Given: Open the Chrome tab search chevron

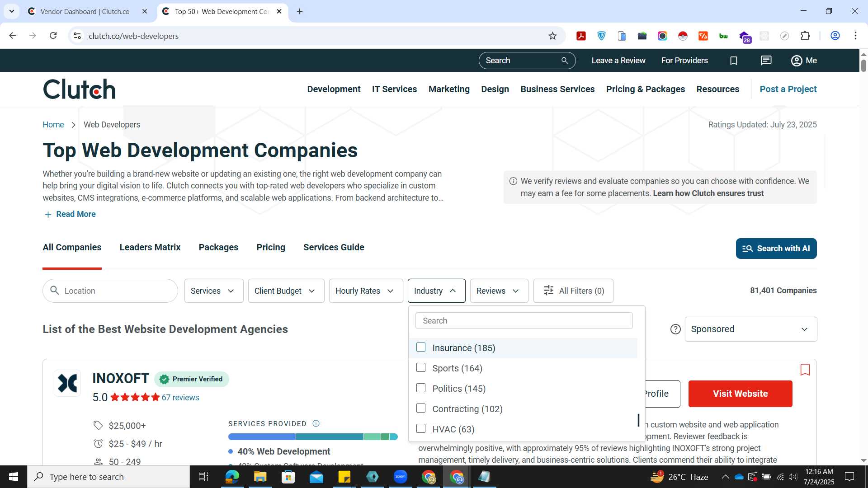Looking at the screenshot, I should click(x=12, y=11).
